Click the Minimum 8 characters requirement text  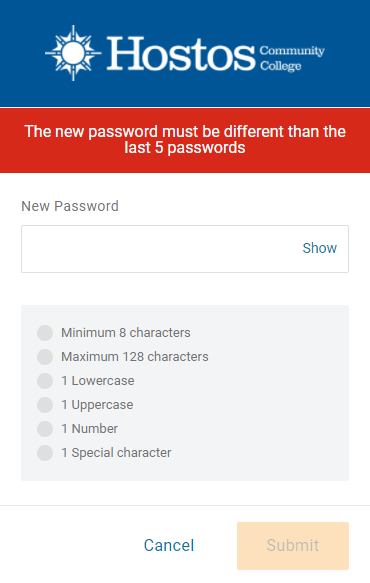[126, 332]
